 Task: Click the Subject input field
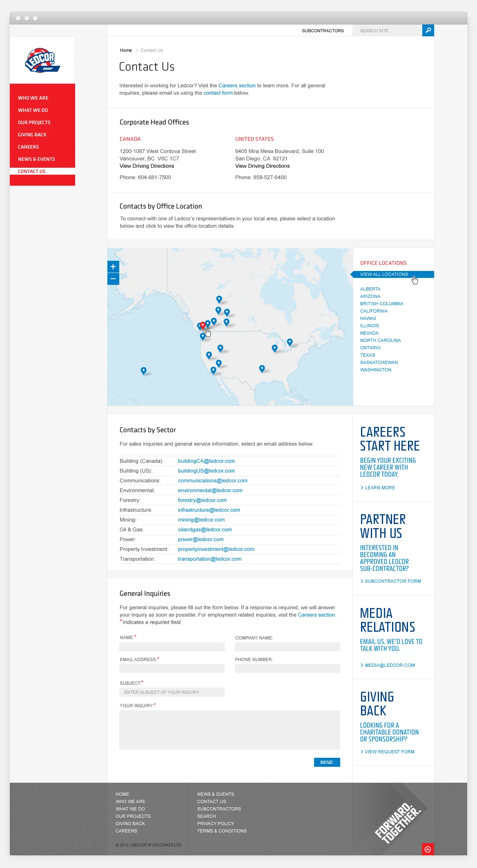[x=172, y=692]
